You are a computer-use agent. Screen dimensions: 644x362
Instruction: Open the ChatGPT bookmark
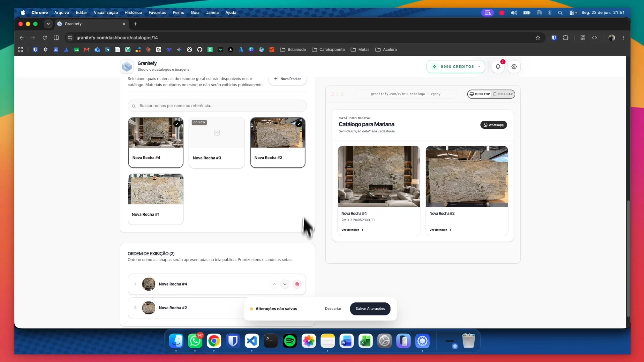159,50
